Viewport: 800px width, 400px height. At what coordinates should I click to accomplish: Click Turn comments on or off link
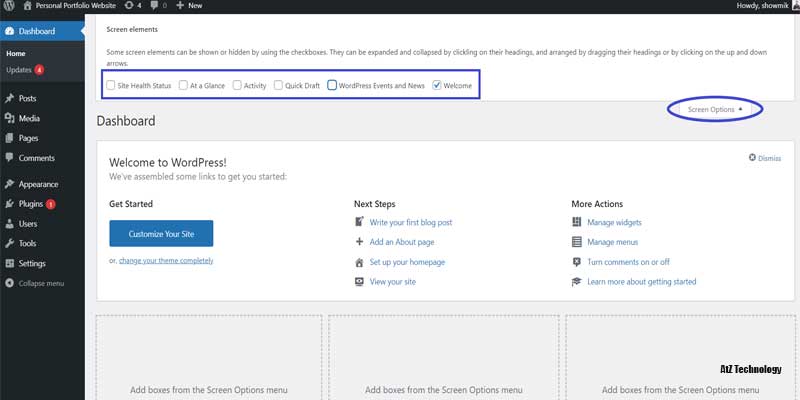coord(628,262)
